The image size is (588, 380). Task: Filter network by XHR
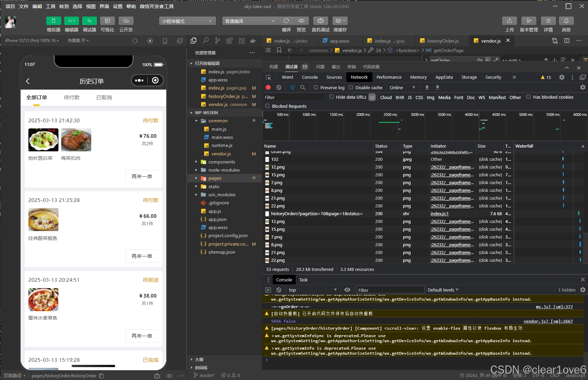(x=400, y=97)
